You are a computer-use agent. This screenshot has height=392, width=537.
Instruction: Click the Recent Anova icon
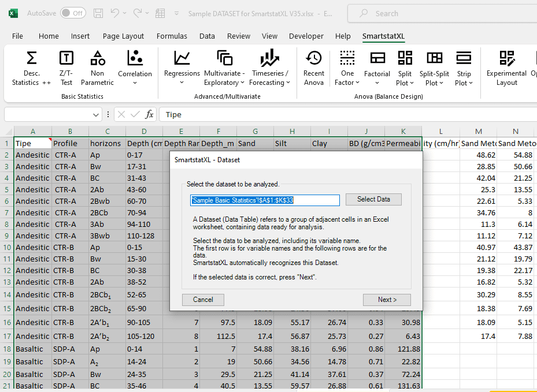coord(314,68)
